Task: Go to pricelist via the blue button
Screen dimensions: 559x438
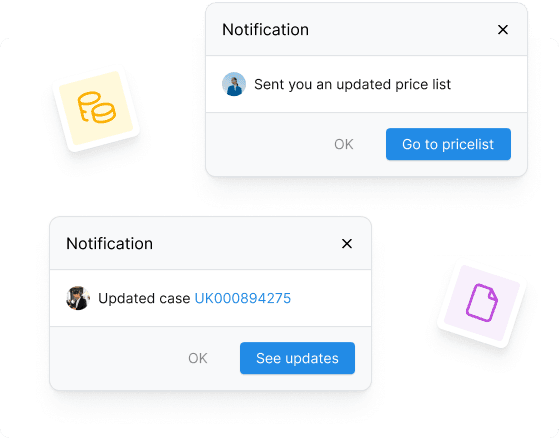Action: coord(448,144)
